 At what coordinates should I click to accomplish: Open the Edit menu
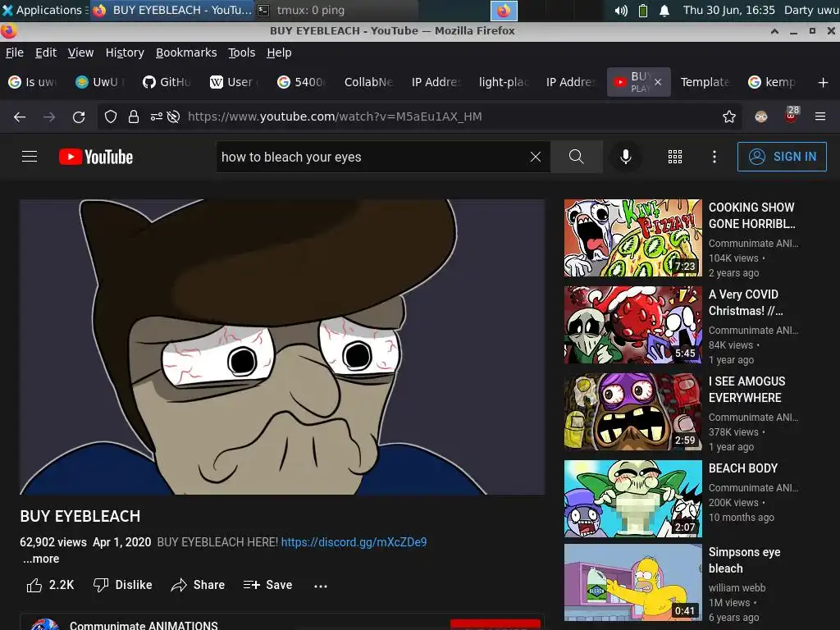point(46,52)
